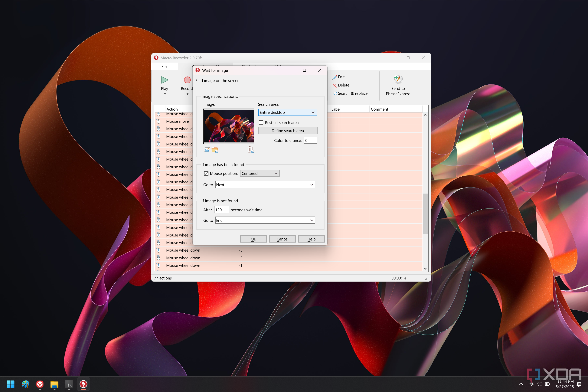Open the Search area dropdown
The width and height of the screenshot is (588, 392).
[x=288, y=112]
